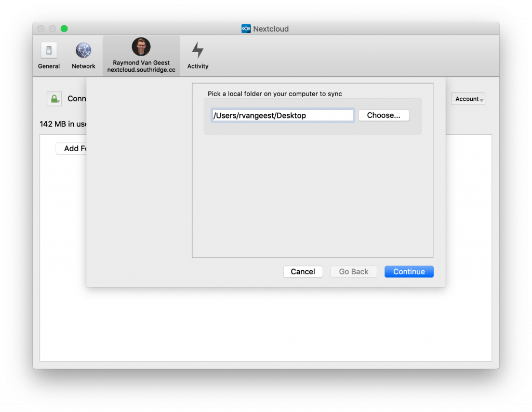
Task: Click the green lock connection icon
Action: [54, 99]
